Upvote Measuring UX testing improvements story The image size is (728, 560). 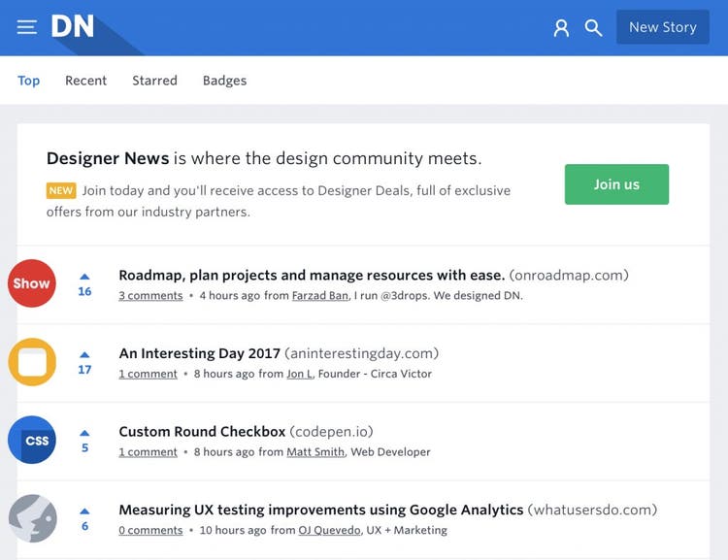(x=84, y=511)
